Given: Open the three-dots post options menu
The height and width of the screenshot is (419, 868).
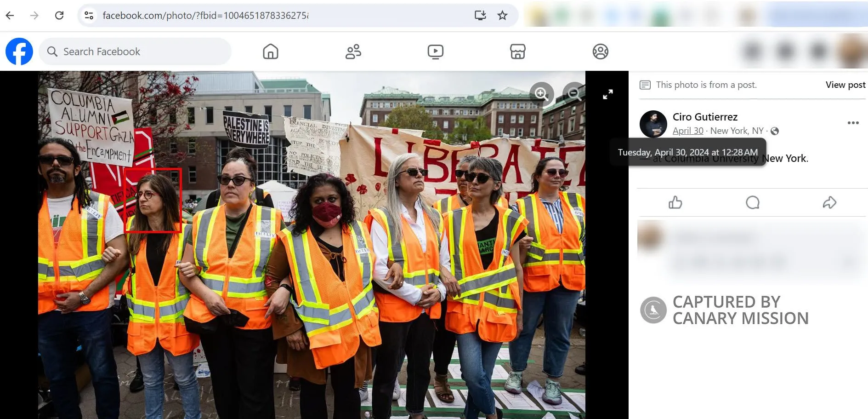Looking at the screenshot, I should click(853, 123).
